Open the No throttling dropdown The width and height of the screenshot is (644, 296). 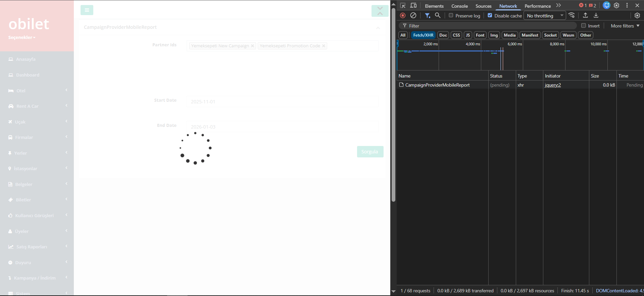(x=545, y=15)
